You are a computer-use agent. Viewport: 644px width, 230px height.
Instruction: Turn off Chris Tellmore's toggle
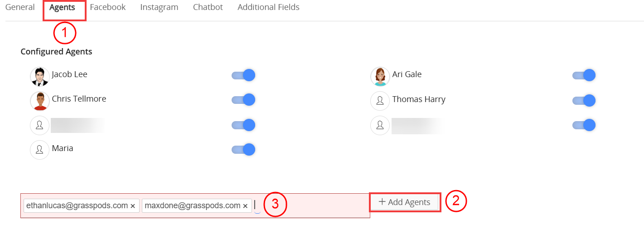coord(244,99)
